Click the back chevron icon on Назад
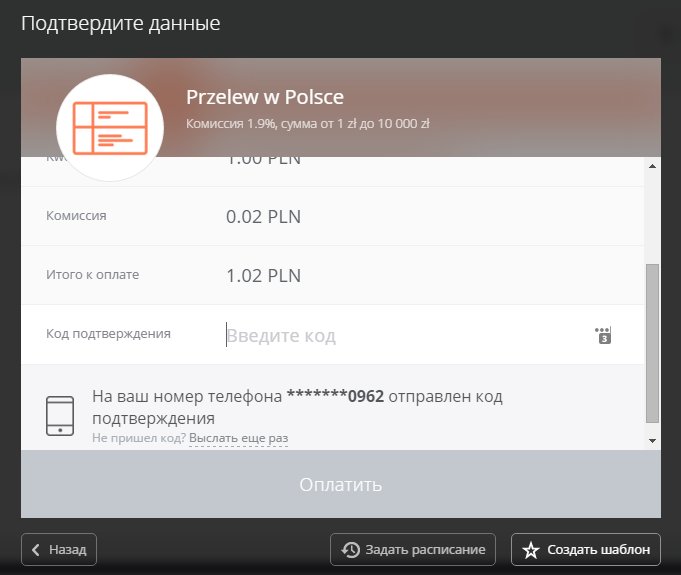The width and height of the screenshot is (681, 575). pos(36,550)
